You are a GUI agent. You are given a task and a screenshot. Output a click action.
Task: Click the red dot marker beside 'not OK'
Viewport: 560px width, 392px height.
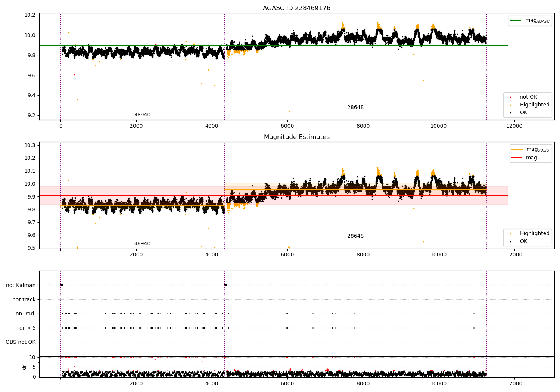click(510, 97)
